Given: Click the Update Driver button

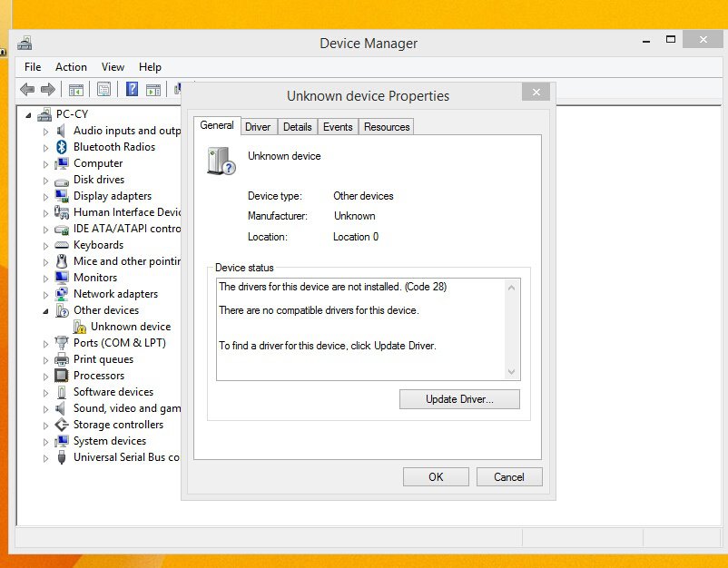Looking at the screenshot, I should coord(459,399).
